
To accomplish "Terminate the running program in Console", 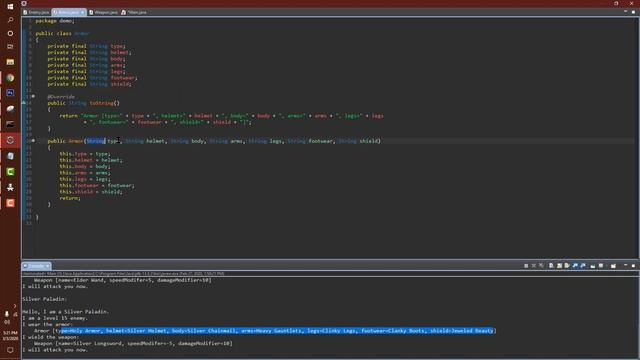I will tap(526, 266).
